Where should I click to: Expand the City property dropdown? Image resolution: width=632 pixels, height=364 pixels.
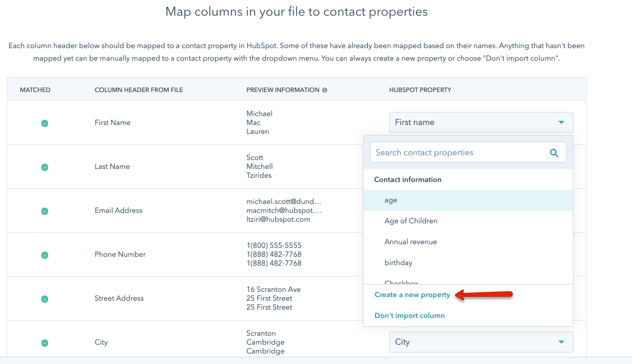click(481, 342)
